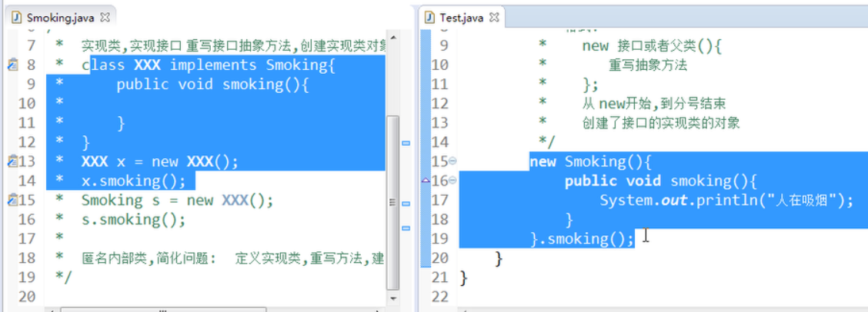The image size is (868, 312).
Task: Click the line "}.smoking();" in Test.java
Action: pyautogui.click(x=582, y=238)
